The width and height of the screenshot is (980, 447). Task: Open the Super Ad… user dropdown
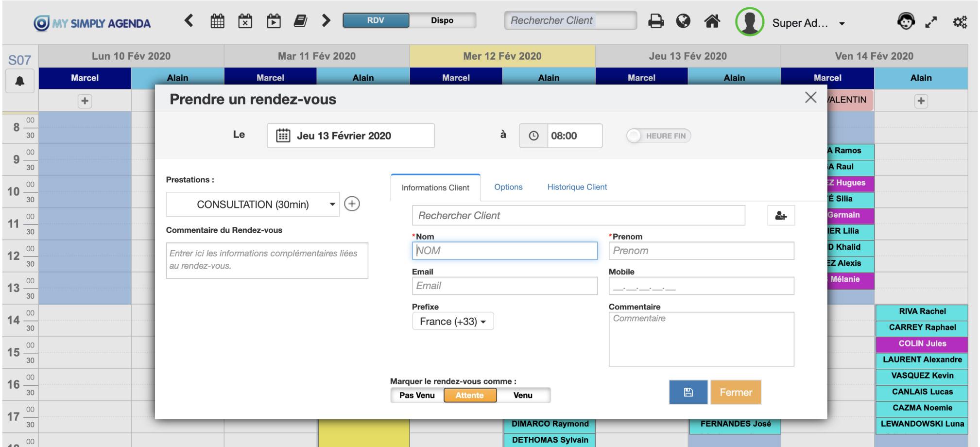point(808,23)
